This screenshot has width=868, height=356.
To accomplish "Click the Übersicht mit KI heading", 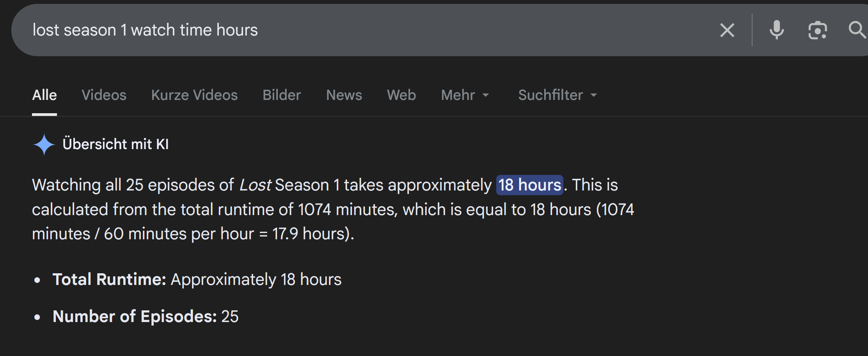I will (x=115, y=144).
